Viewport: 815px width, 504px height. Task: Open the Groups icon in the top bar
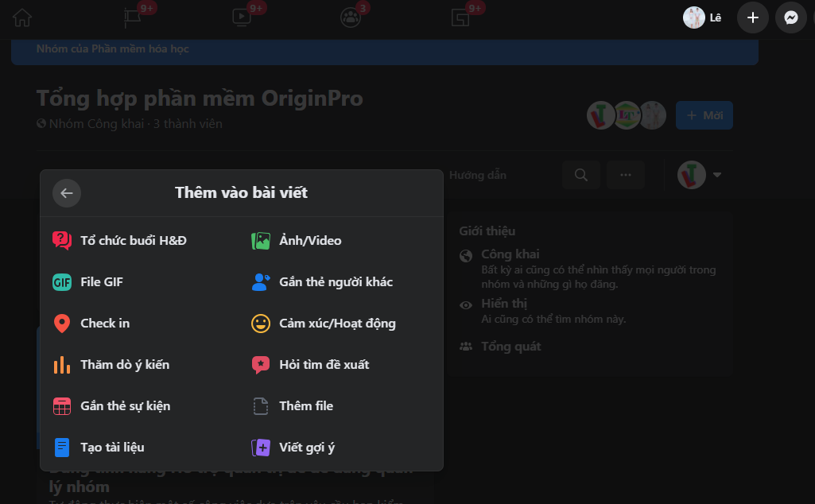(351, 17)
